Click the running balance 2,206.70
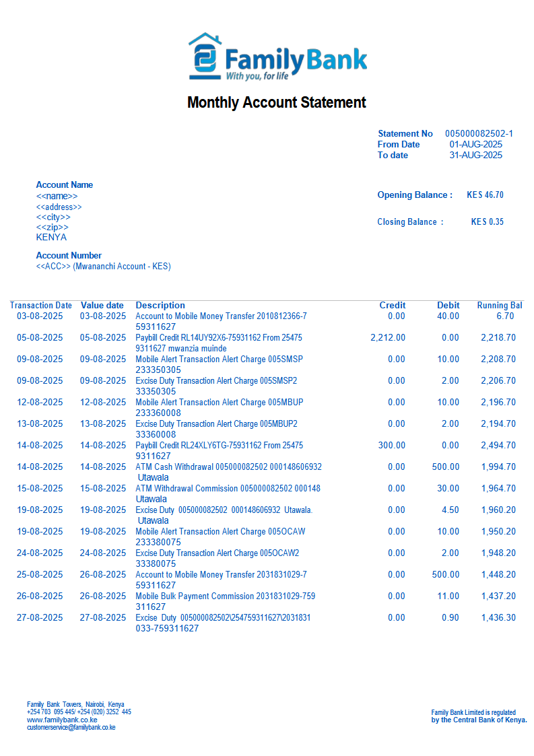This screenshot has height=756, width=534. [x=498, y=380]
